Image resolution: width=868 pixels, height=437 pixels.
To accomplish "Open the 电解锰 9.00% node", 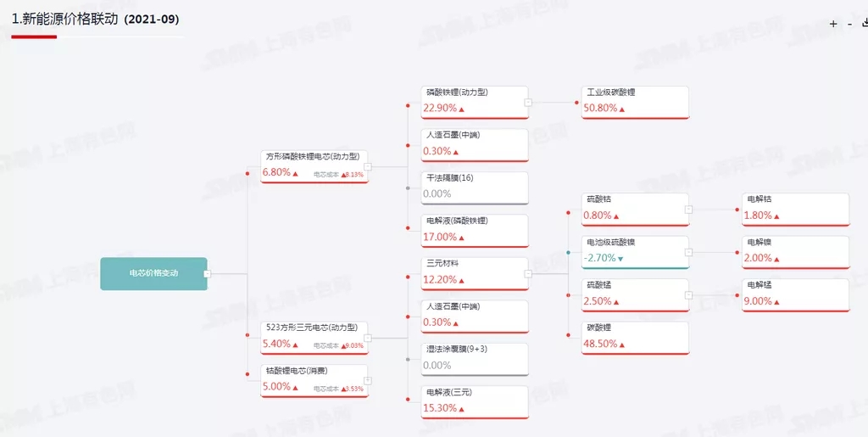I will click(794, 294).
